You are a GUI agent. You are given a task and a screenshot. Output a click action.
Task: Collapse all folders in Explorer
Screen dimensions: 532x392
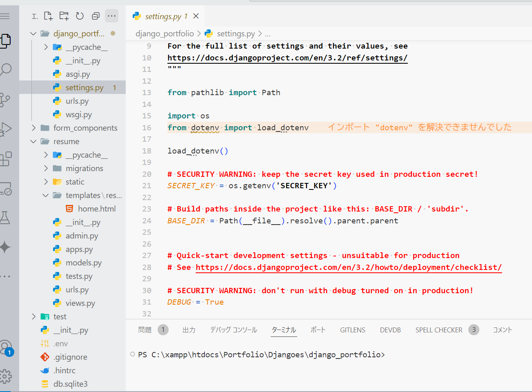pyautogui.click(x=95, y=16)
